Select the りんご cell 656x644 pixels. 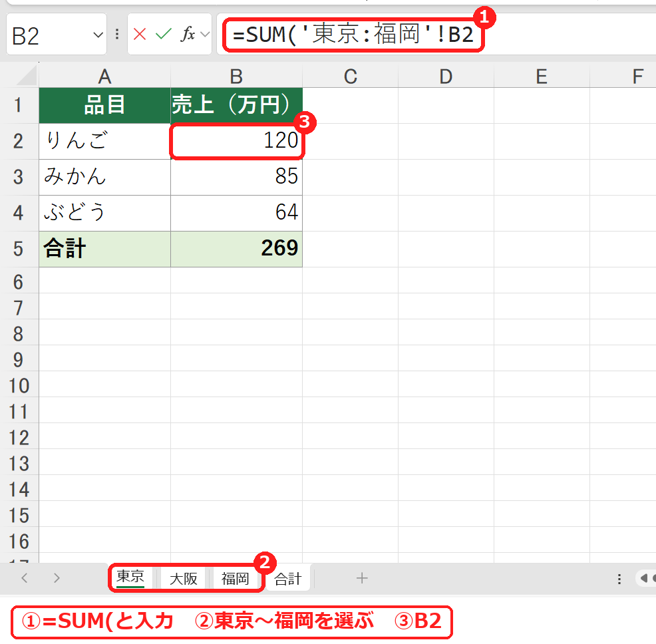104,141
